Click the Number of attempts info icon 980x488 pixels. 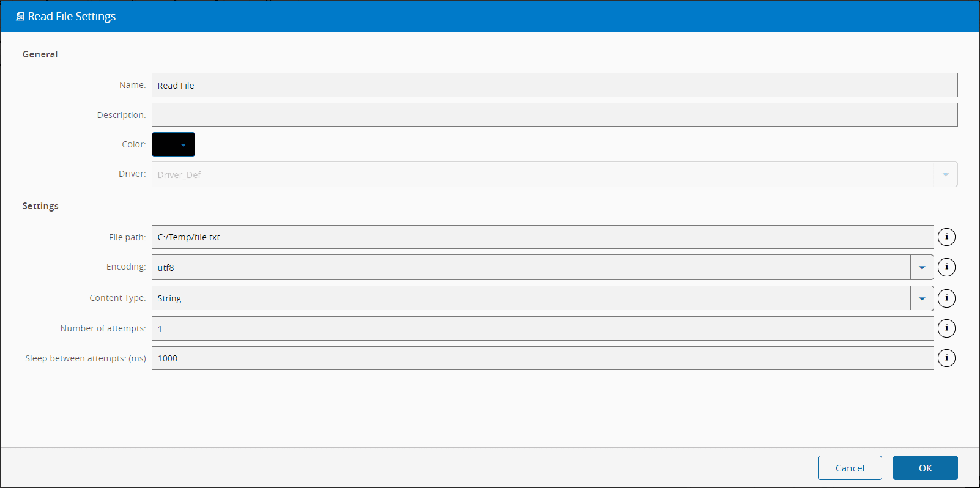coord(946,328)
